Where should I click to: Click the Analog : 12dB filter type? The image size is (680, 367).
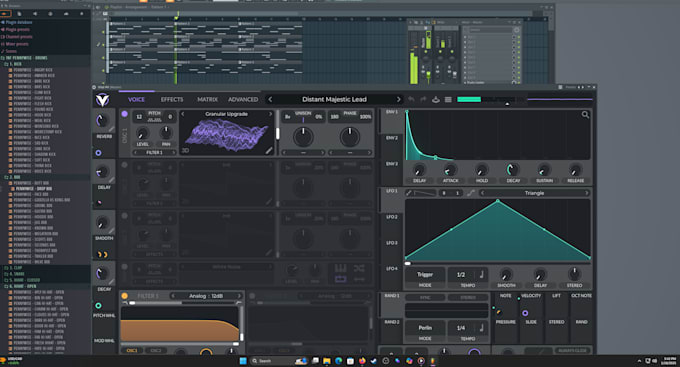pos(206,296)
